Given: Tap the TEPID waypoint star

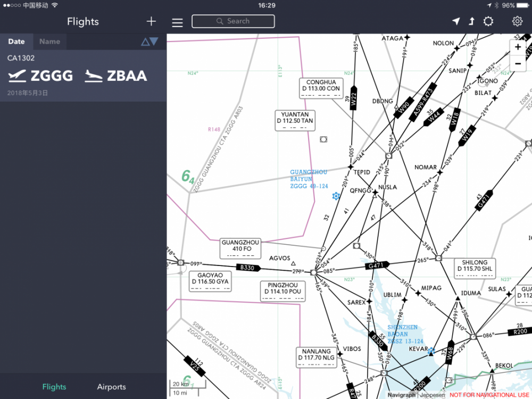Looking at the screenshot, I should [x=351, y=167].
